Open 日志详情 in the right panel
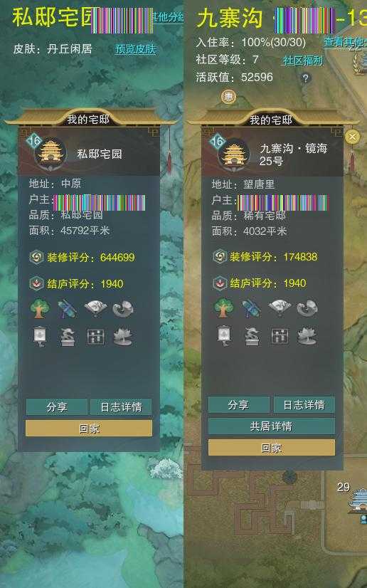Screen dimensions: 367x588 click(x=304, y=404)
